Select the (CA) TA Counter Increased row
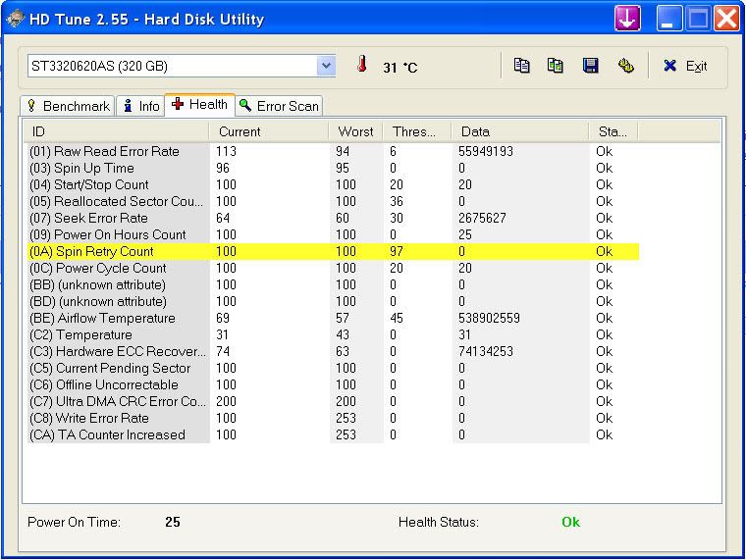The height and width of the screenshot is (560, 746). [x=333, y=434]
